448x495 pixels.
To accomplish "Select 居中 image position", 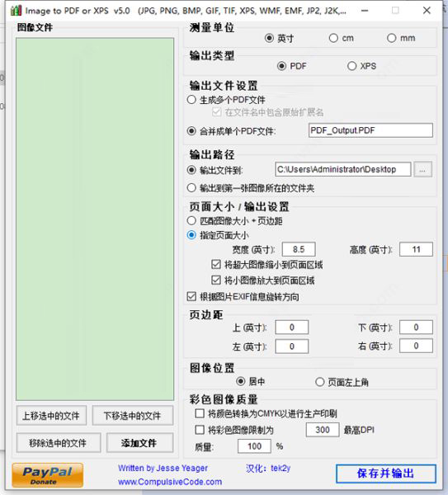I will coord(241,382).
